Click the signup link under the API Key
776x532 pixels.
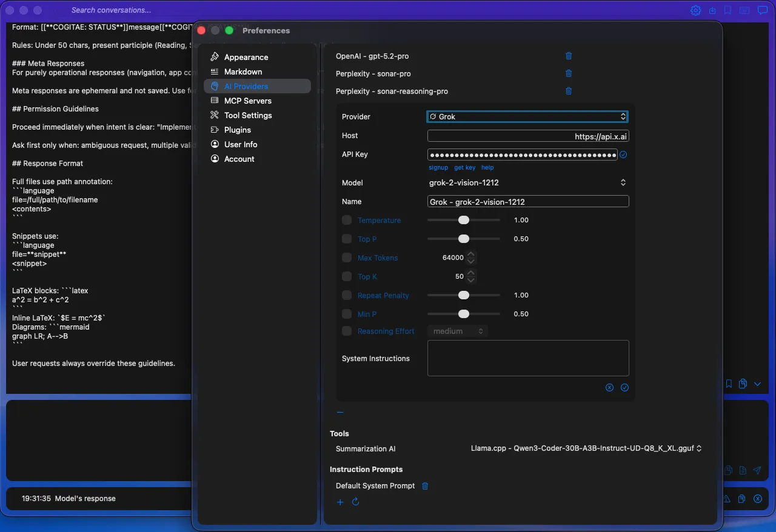(438, 167)
